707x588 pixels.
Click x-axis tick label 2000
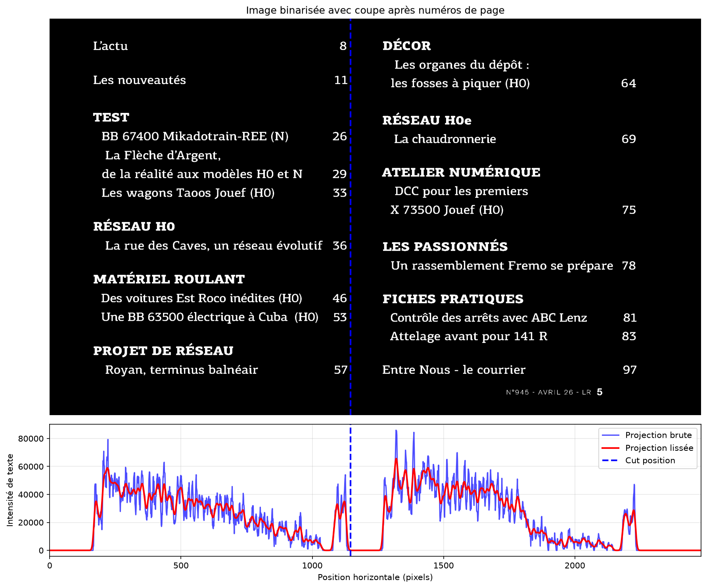click(575, 565)
